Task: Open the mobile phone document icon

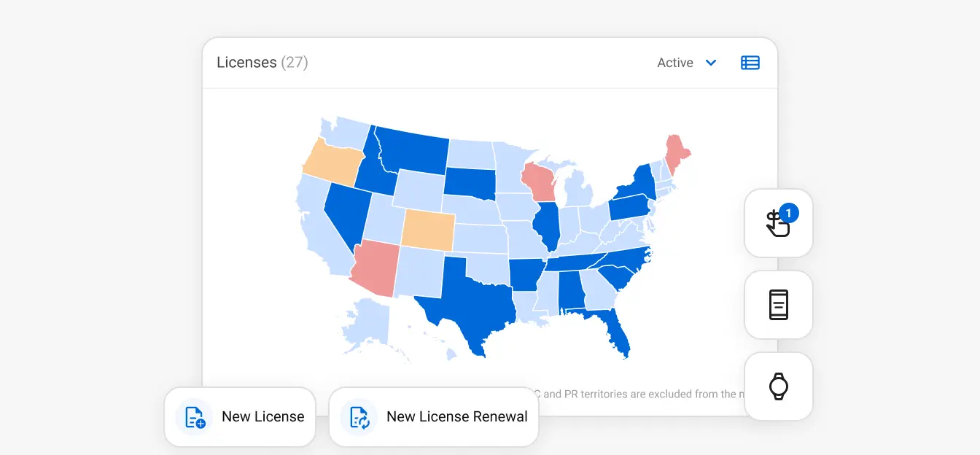Action: [778, 305]
